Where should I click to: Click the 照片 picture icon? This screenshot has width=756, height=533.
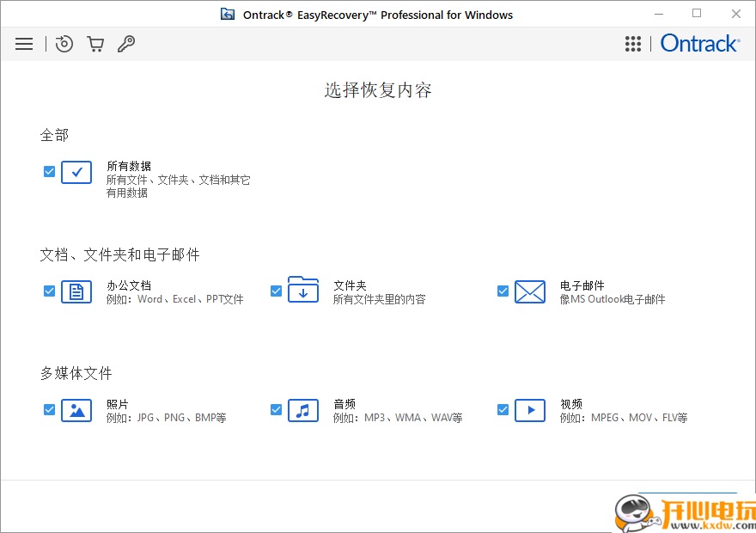[x=76, y=410]
